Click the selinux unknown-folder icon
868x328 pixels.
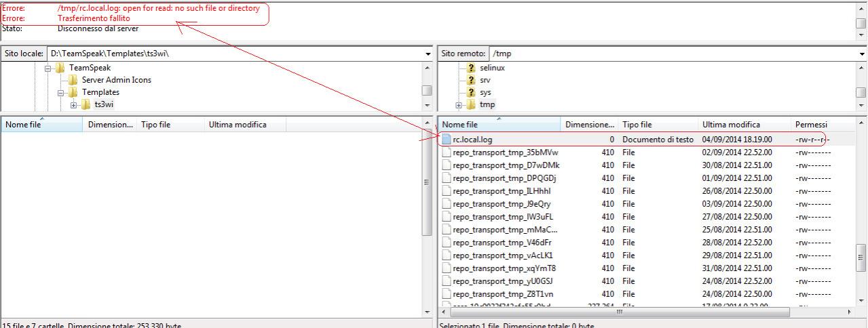471,68
